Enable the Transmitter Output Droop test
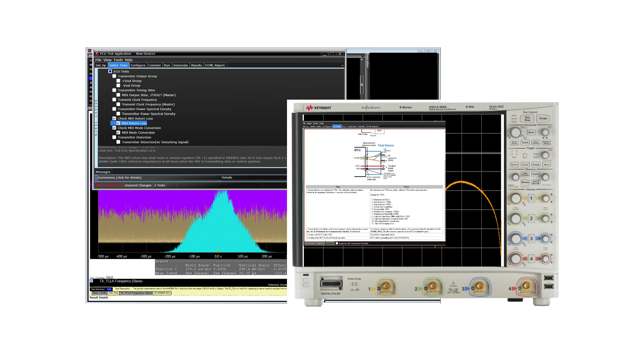This screenshot has height=362, width=644. (114, 76)
